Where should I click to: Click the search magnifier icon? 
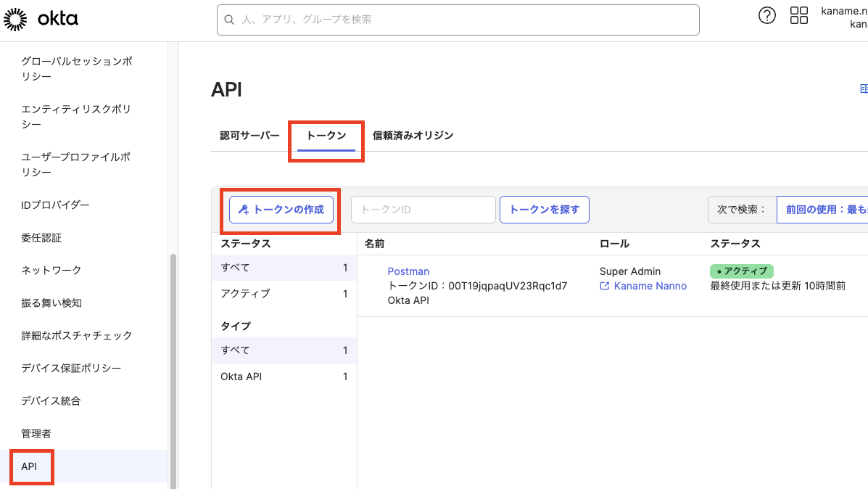pos(229,20)
